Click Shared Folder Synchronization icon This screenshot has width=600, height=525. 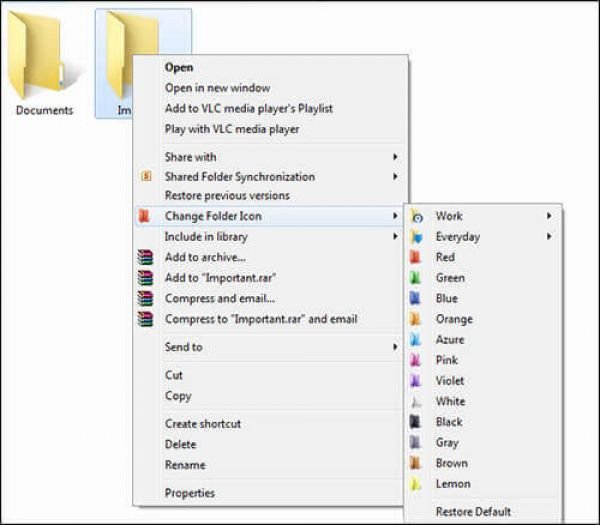[x=146, y=177]
